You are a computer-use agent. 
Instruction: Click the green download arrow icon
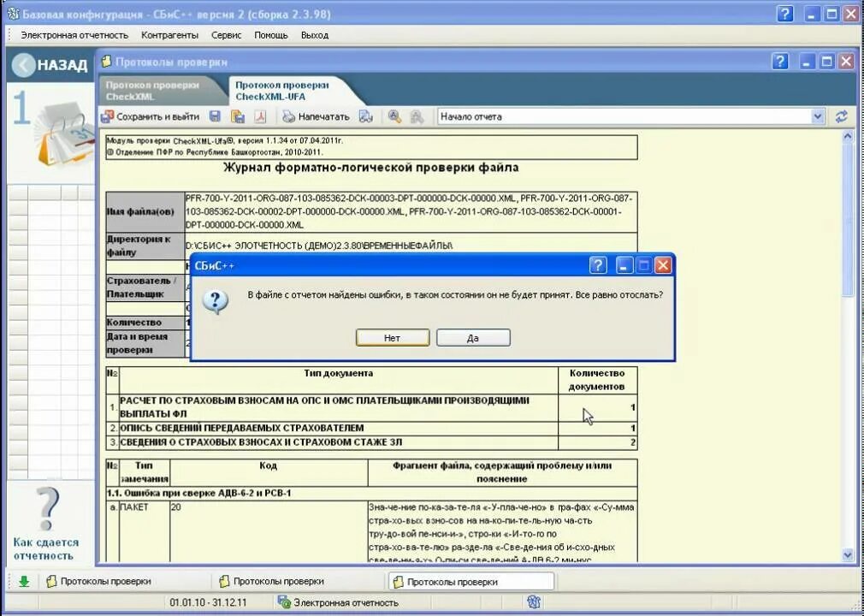tap(24, 581)
